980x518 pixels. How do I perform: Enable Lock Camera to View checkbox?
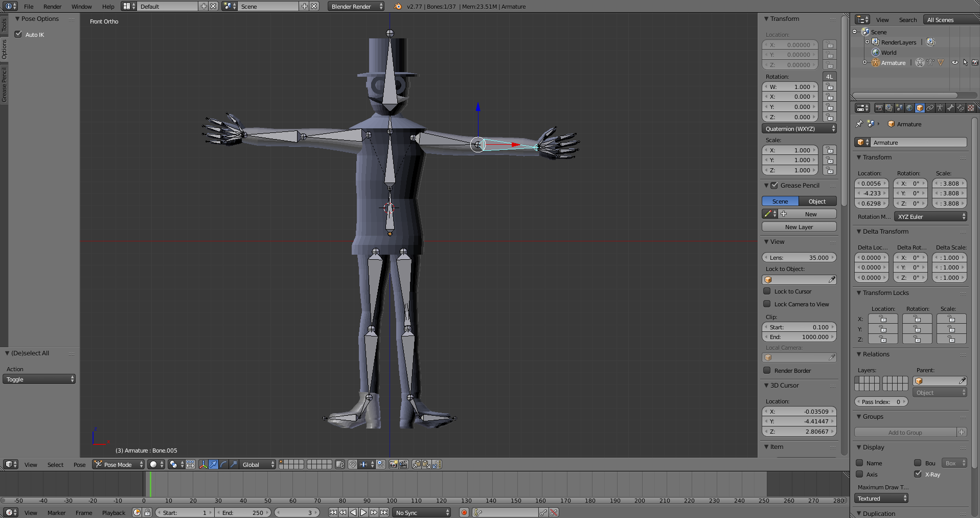(767, 304)
